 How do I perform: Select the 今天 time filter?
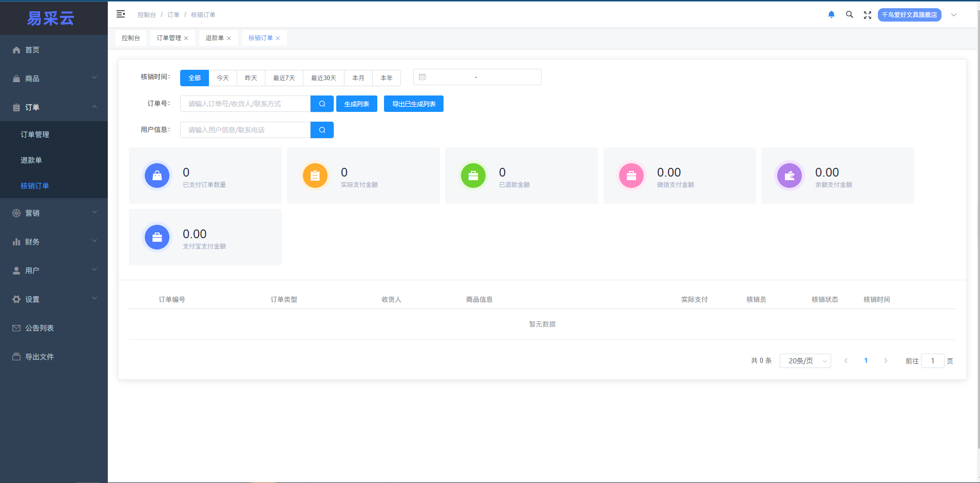(x=223, y=78)
